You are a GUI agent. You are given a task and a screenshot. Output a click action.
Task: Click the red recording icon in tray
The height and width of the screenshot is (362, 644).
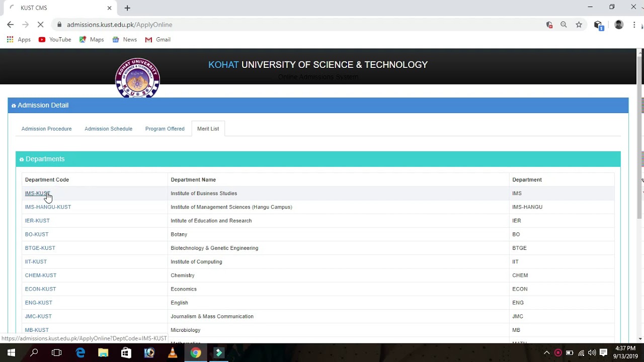coord(558,353)
